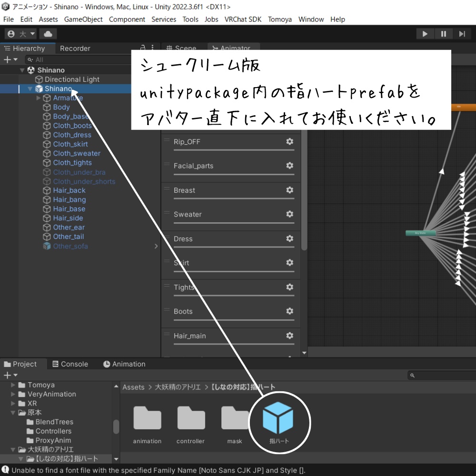This screenshot has height=476, width=476.
Task: Select the Body object icon
Action: (47, 107)
